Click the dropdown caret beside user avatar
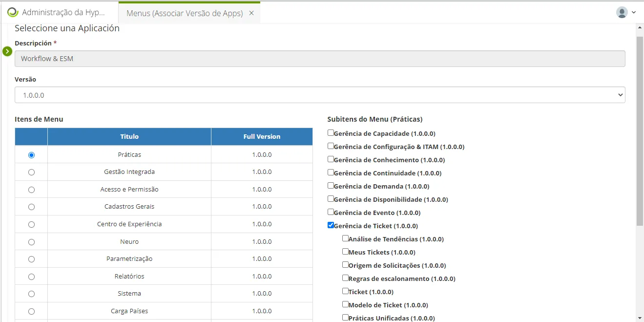Viewport: 644px width, 322px height. tap(634, 12)
